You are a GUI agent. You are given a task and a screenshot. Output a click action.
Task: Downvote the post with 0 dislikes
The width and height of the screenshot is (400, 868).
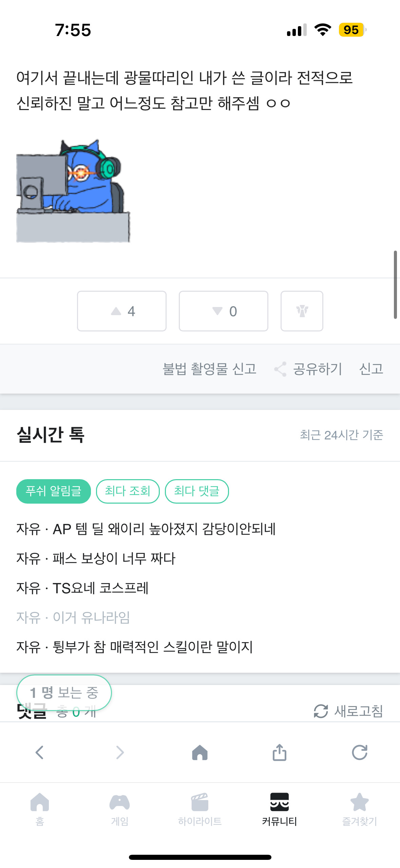click(x=224, y=311)
